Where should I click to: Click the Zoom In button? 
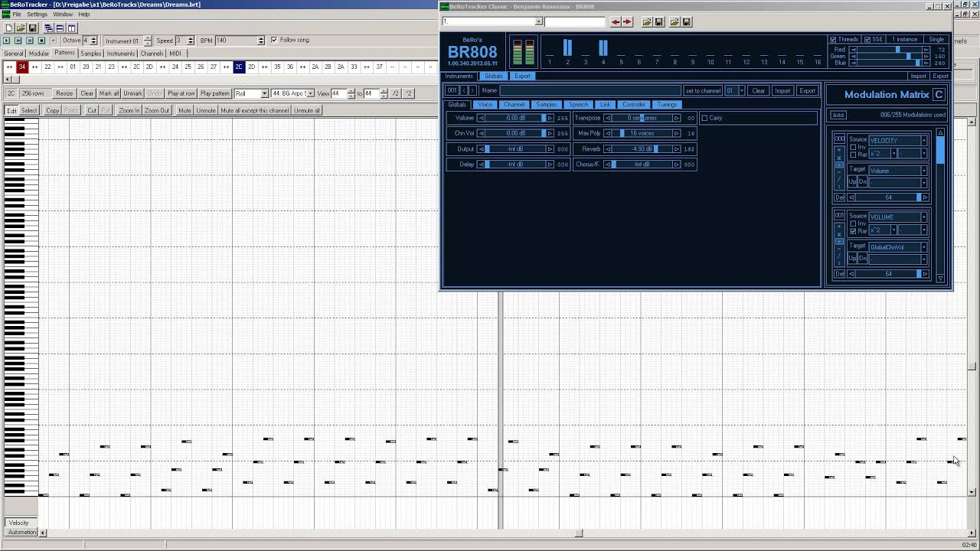point(129,110)
